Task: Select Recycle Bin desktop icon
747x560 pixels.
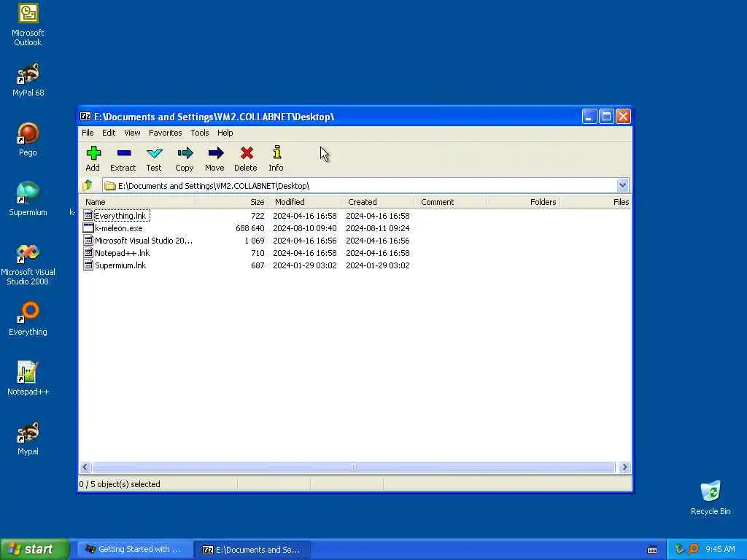Action: point(711,491)
